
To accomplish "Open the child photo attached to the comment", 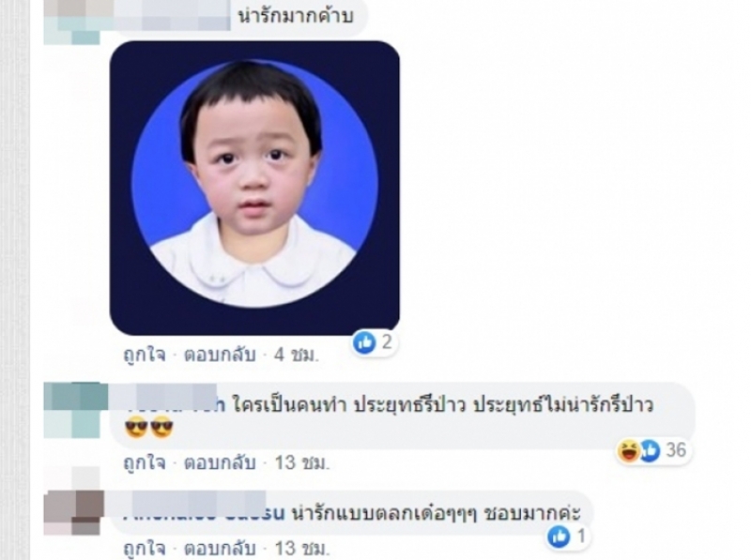I will pyautogui.click(x=254, y=188).
